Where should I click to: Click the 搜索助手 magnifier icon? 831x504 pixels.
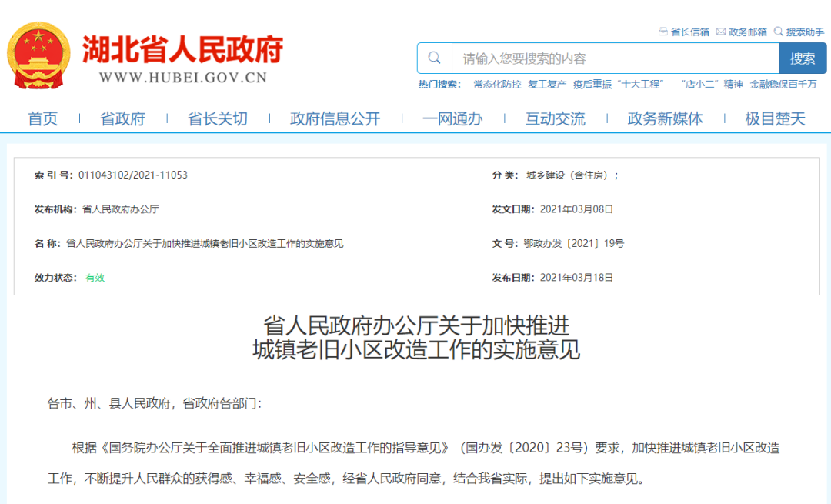point(779,32)
